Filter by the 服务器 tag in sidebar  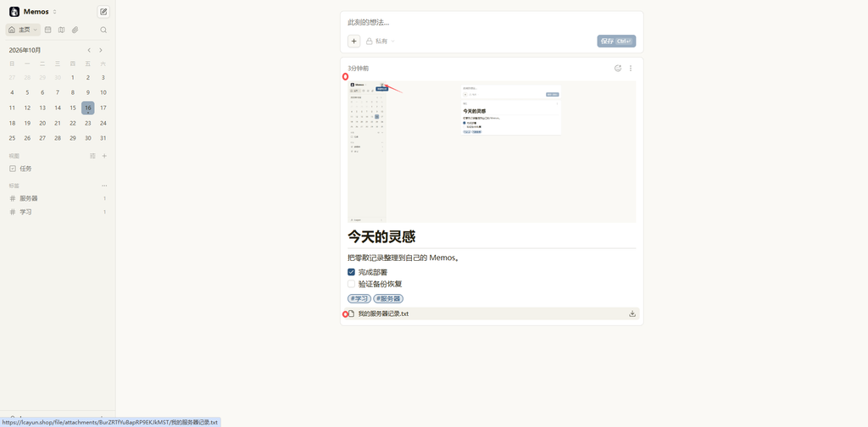(58, 198)
